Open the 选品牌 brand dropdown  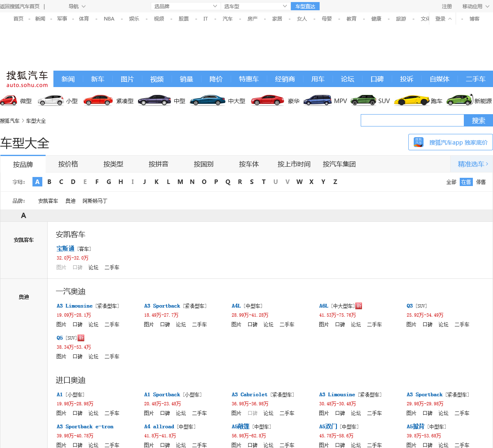186,6
